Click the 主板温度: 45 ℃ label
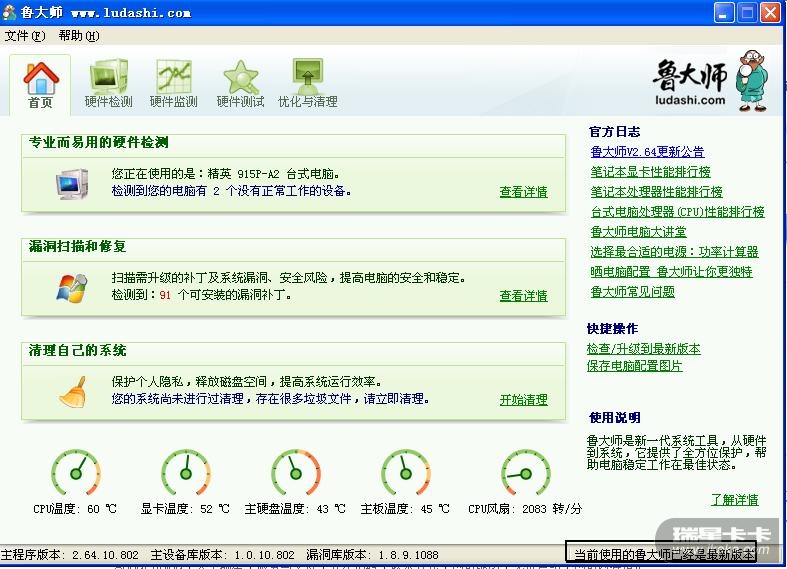 coord(405,509)
